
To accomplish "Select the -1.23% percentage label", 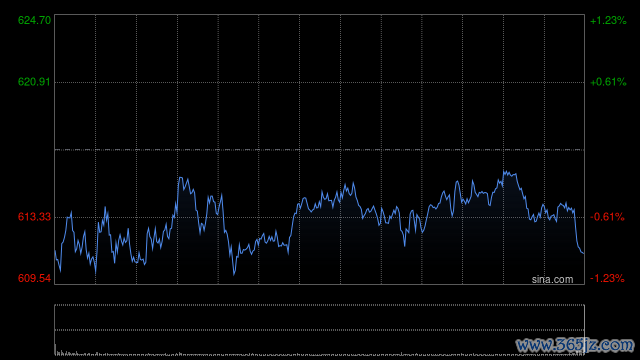I will [x=607, y=278].
